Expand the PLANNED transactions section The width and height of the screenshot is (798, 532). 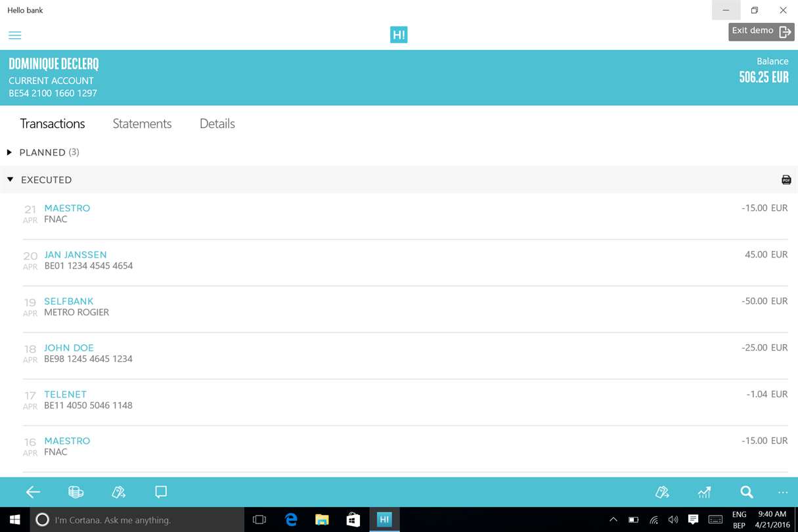tap(43, 152)
